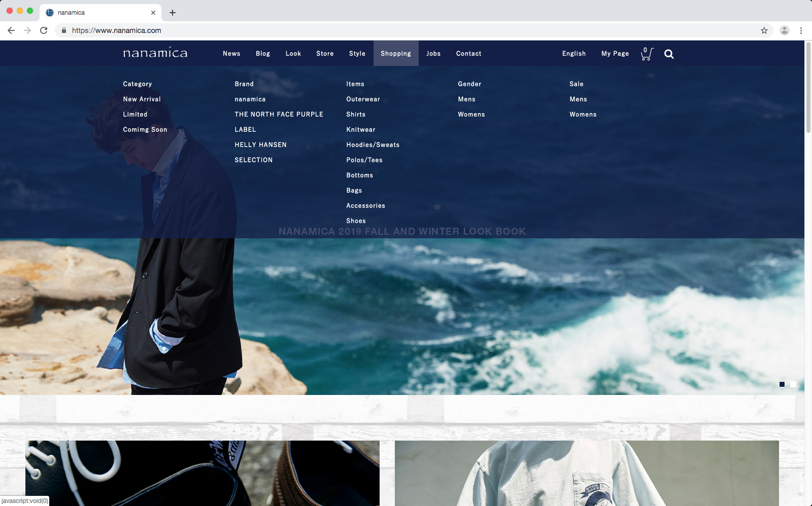Open the Store menu item
The image size is (812, 506).
325,54
